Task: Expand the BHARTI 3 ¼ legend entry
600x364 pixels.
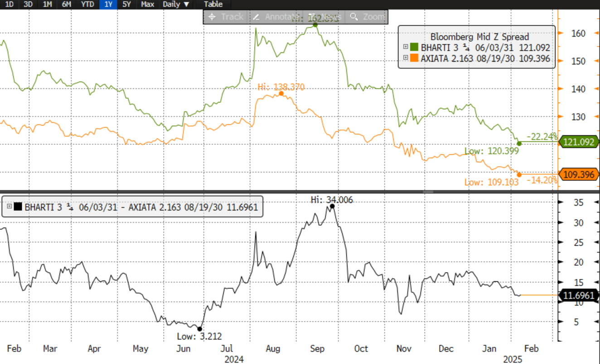Action: pyautogui.click(x=406, y=47)
